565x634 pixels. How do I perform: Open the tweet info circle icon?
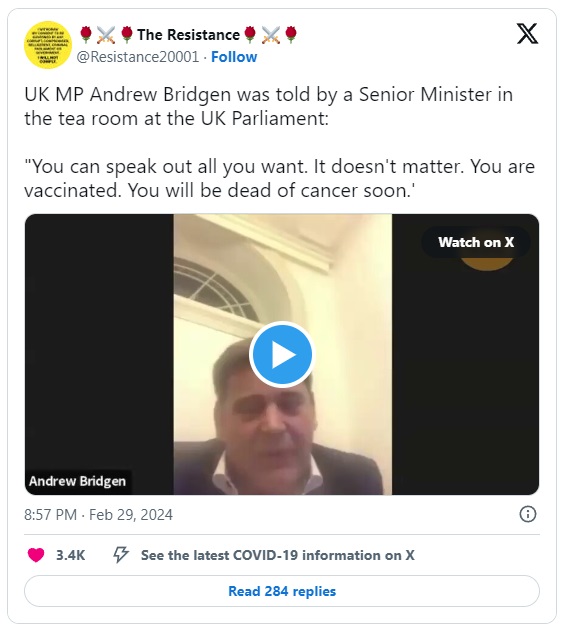pyautogui.click(x=527, y=514)
